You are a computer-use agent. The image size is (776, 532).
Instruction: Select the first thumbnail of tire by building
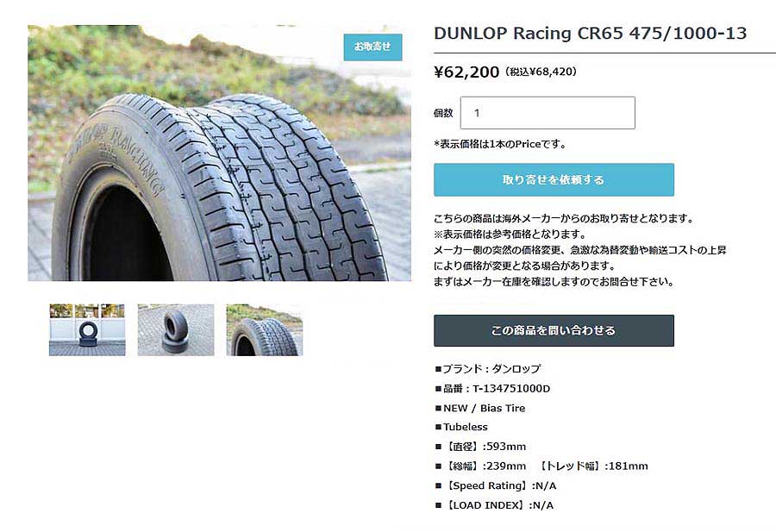click(87, 329)
